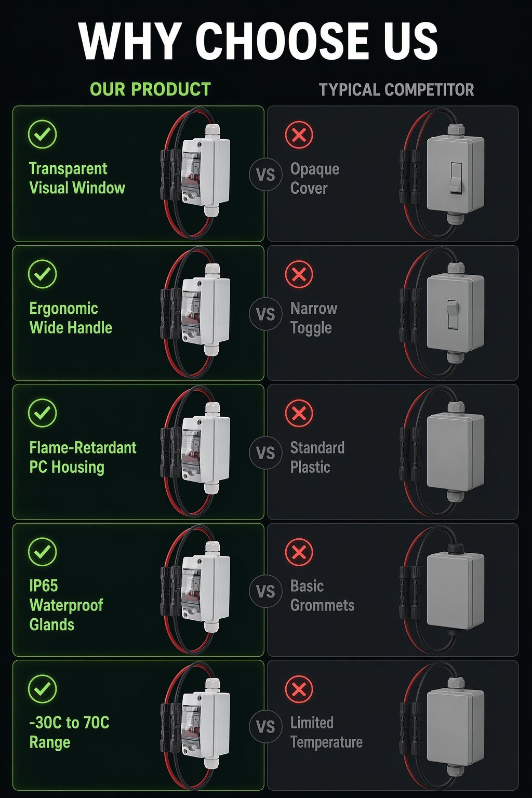The height and width of the screenshot is (798, 532).
Task: Click the green checkmark beside -30C to 70C Range
Action: click(42, 689)
